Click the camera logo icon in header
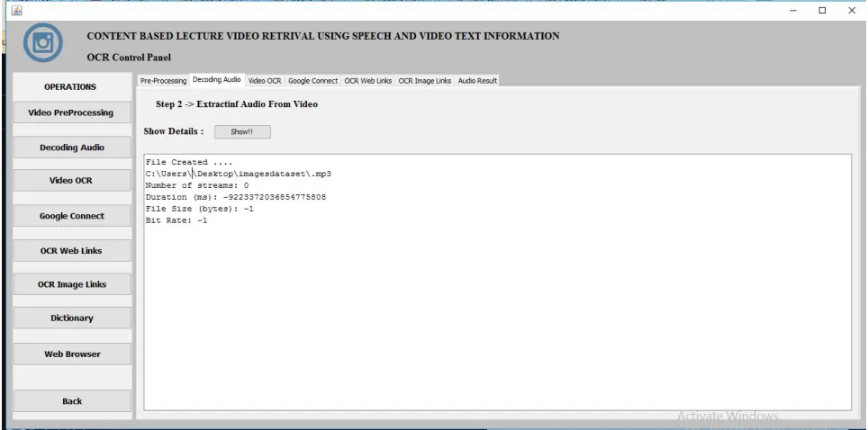Image resolution: width=868 pixels, height=430 pixels. pos(42,42)
